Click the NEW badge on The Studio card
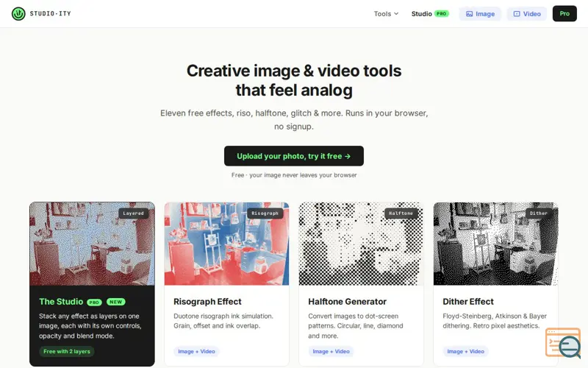 116,302
